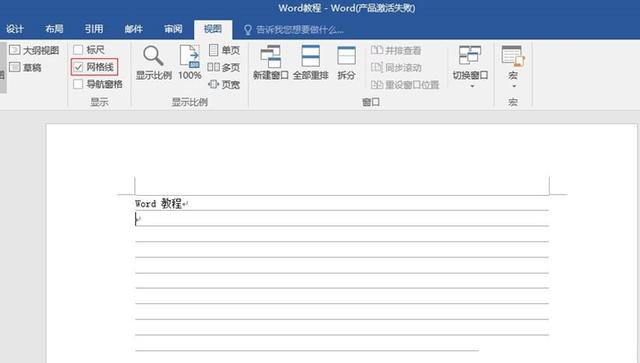Arrange windows with 全部重排
This screenshot has height=363, width=640.
[x=311, y=62]
